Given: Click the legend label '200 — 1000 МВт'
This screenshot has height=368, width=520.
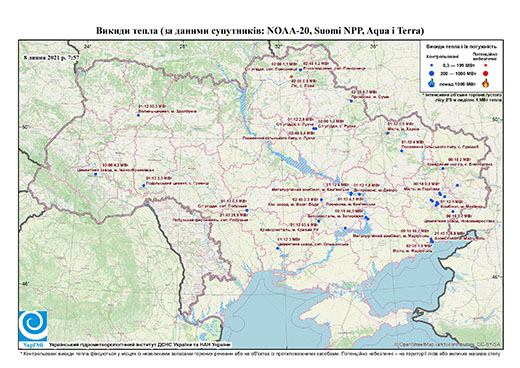Looking at the screenshot, I should coord(459,74).
